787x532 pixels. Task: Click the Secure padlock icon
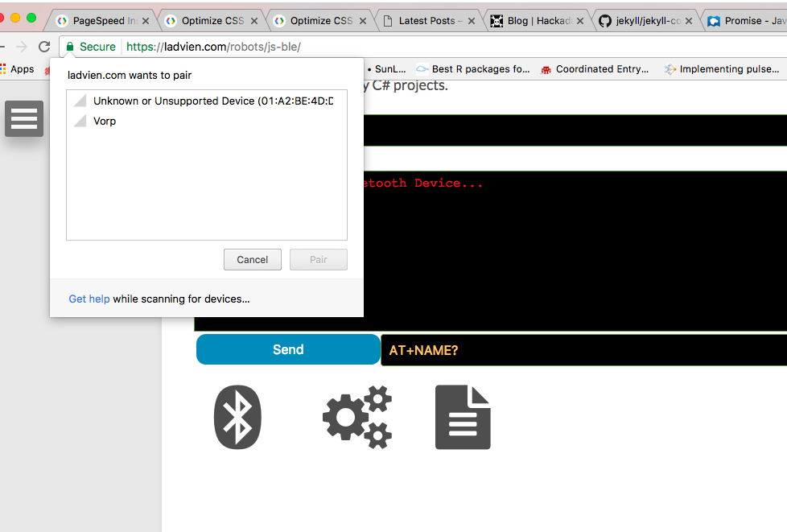coord(72,46)
